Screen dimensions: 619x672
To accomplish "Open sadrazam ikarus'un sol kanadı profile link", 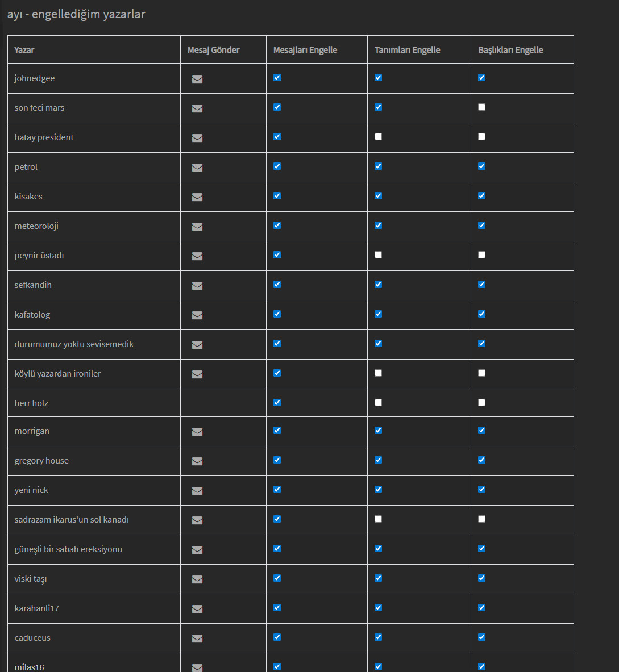I will click(72, 520).
